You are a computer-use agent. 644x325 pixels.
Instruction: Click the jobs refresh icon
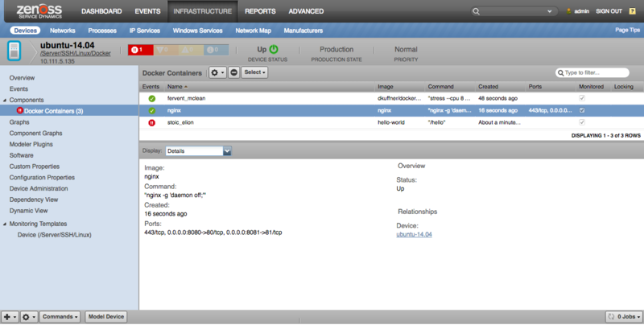(x=611, y=317)
